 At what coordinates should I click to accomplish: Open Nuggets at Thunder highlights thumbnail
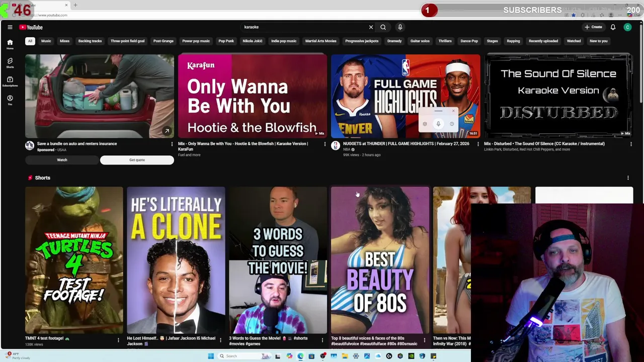(406, 96)
